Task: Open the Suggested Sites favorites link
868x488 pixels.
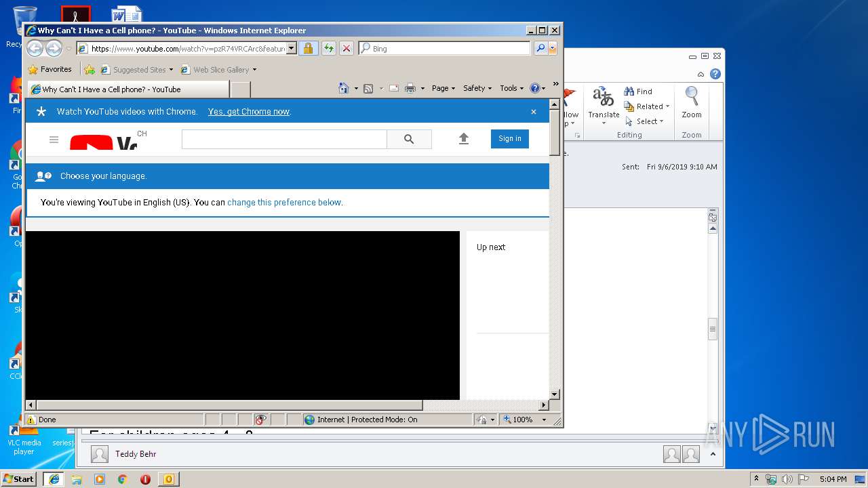Action: (136, 69)
